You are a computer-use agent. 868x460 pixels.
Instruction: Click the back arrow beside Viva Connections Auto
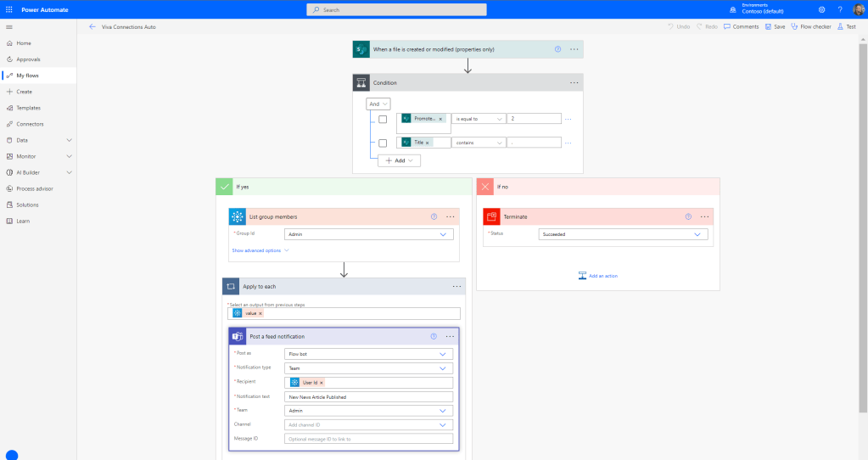tap(92, 26)
